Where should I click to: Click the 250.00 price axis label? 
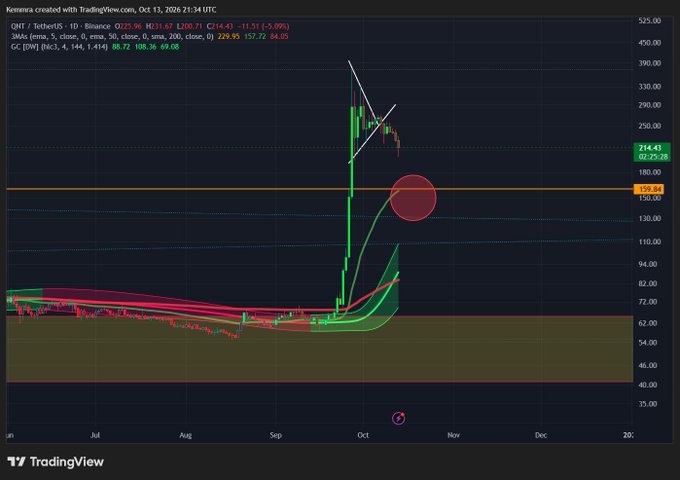click(x=650, y=126)
